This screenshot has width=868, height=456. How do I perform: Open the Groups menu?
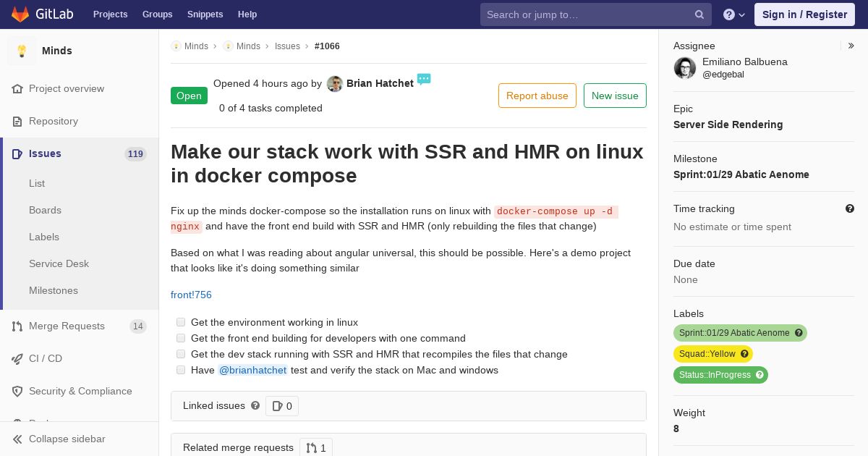[x=157, y=14]
